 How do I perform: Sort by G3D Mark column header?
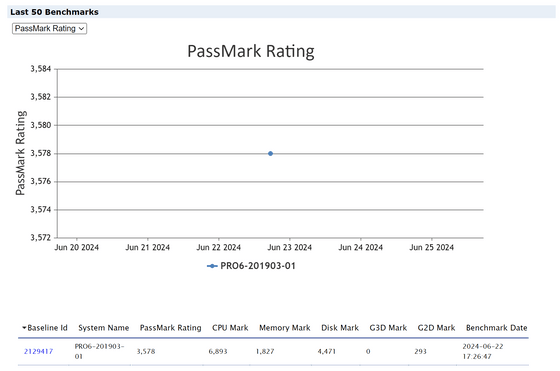point(388,328)
